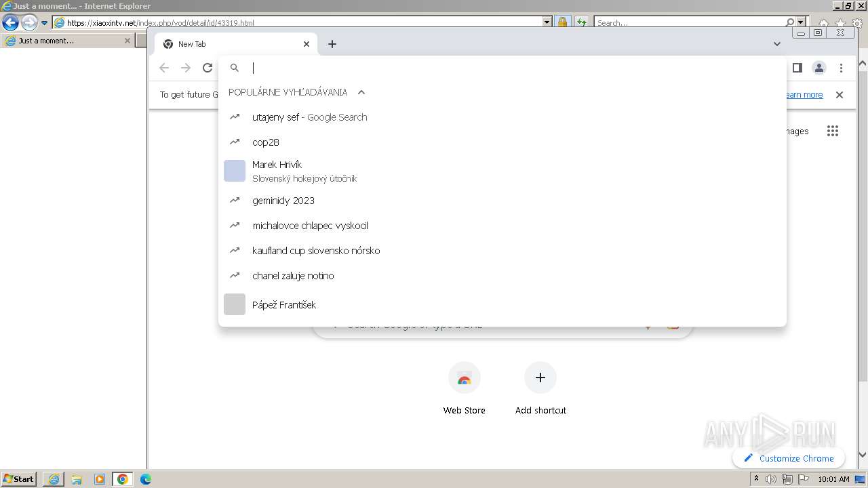Follow the Learn more link
This screenshot has width=868, height=488.
(x=804, y=95)
